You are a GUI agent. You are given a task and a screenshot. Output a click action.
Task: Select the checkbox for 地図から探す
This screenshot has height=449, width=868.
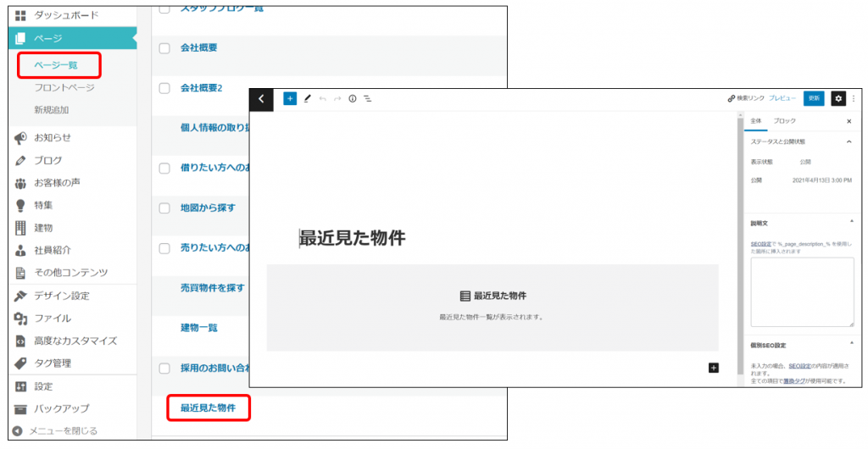click(x=165, y=208)
